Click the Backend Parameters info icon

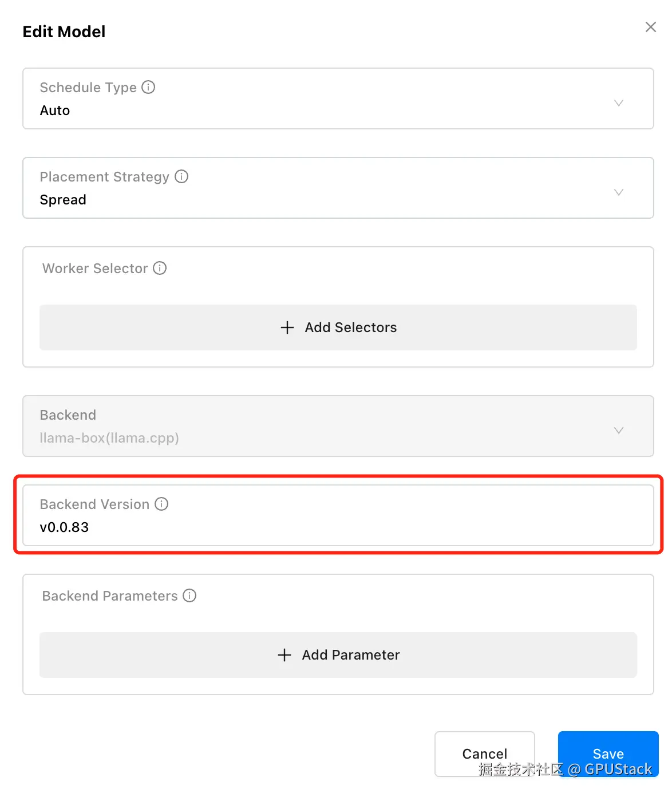[189, 595]
